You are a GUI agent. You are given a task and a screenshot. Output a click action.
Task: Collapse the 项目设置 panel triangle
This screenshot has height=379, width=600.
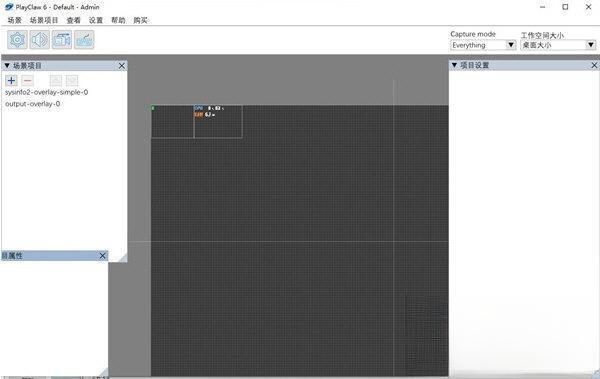pos(454,65)
